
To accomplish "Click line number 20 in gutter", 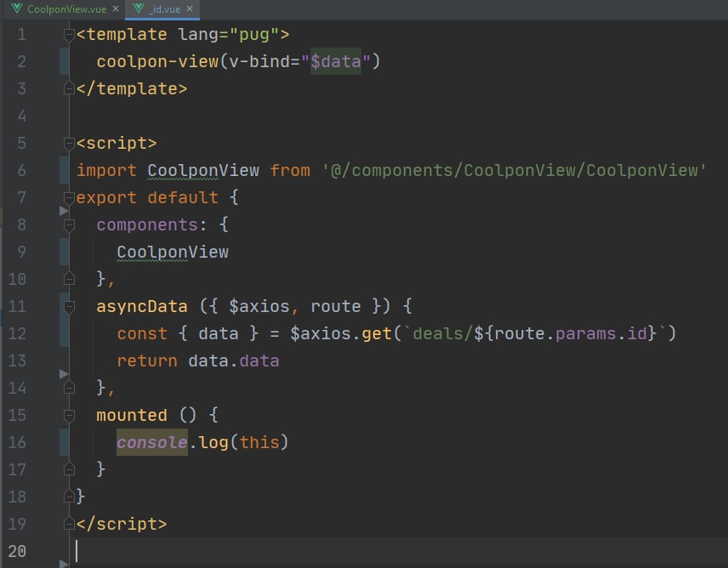I will coord(17,551).
